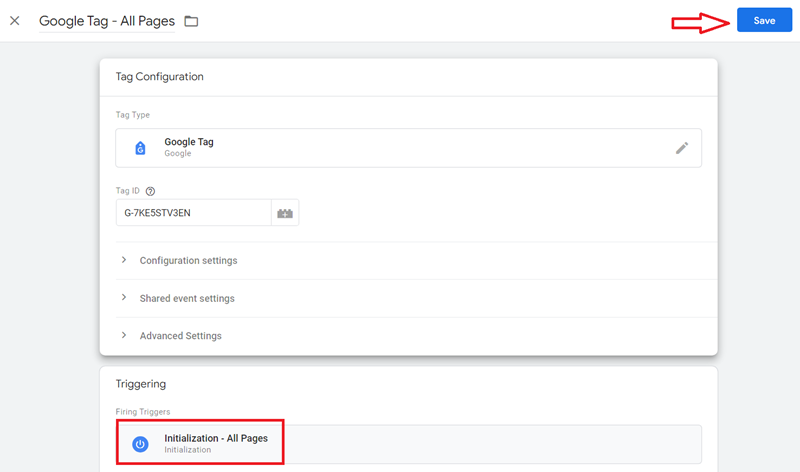Click the chevron beside Shared event settings

[124, 298]
